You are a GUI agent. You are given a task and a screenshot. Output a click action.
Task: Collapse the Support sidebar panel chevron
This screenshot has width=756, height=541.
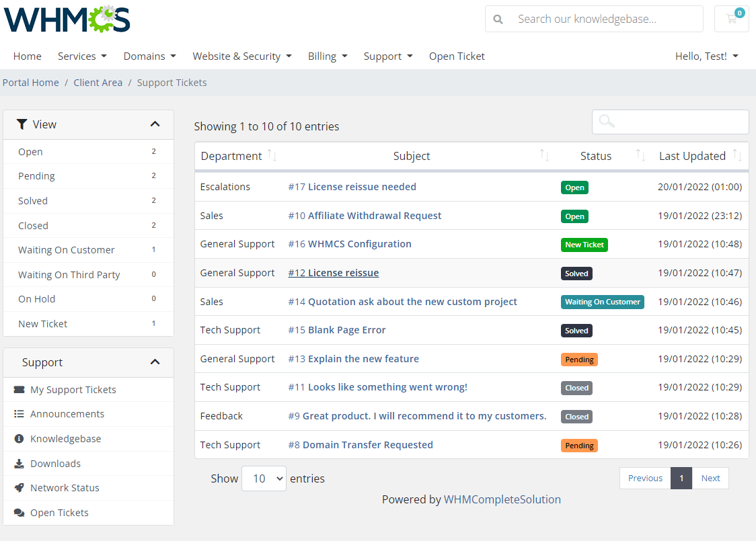click(x=155, y=362)
